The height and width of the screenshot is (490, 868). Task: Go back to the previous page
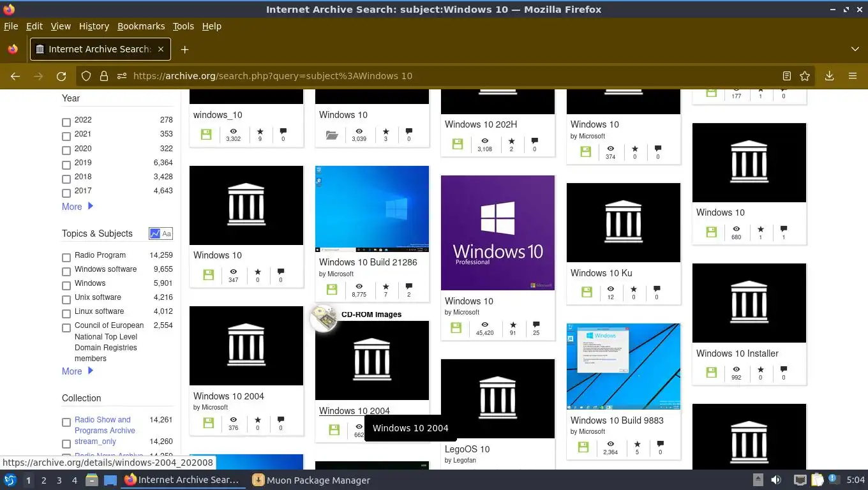(x=15, y=76)
